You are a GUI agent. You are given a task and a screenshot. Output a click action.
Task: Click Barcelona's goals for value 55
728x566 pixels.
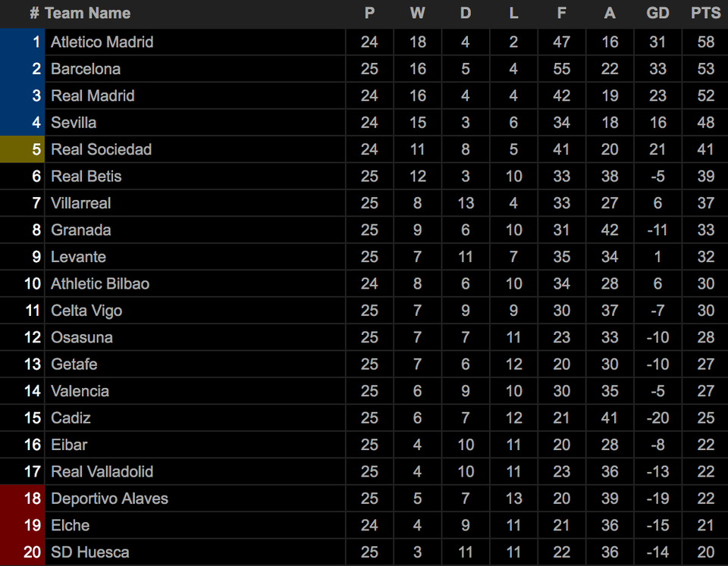(x=561, y=69)
